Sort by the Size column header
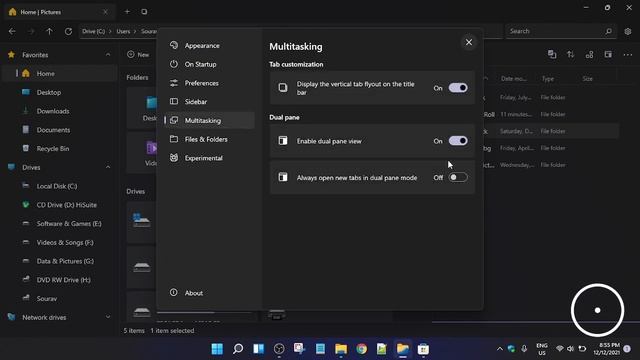Viewport: 640px width, 360px height. (588, 79)
